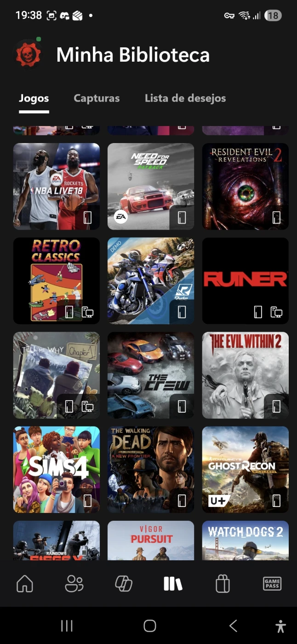Switch to the Lista de desejos tab

pyautogui.click(x=185, y=98)
